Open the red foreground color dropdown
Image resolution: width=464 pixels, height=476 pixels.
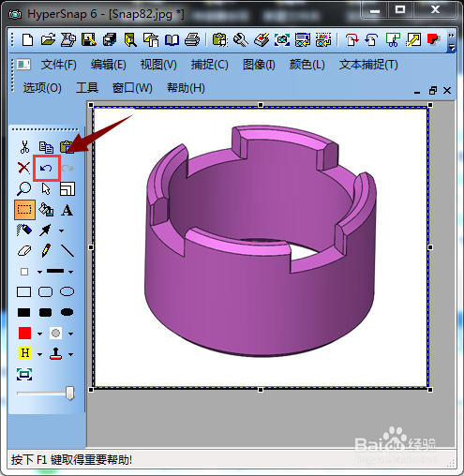[39, 334]
